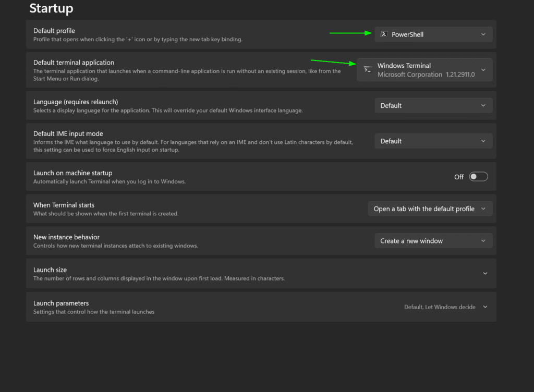Click 'The number of rows and columns displayed' description
534x392 pixels.
pos(159,278)
